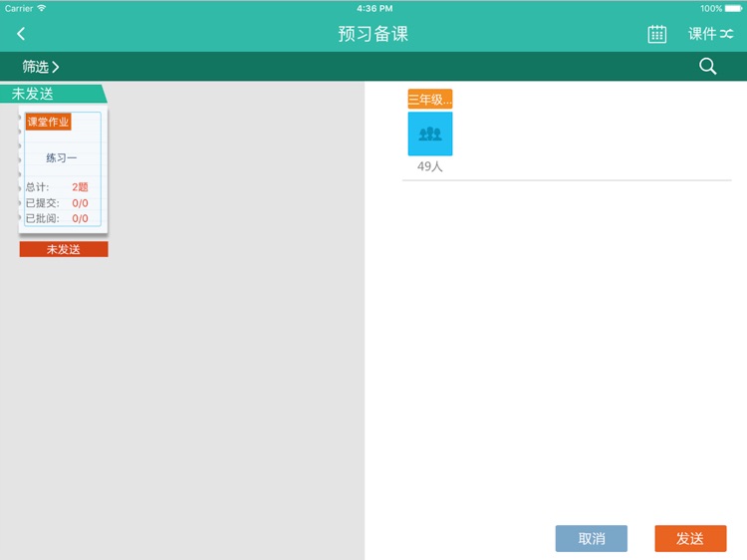Click the 4:36 PM clock
Image resolution: width=747 pixels, height=560 pixels.
[x=374, y=9]
